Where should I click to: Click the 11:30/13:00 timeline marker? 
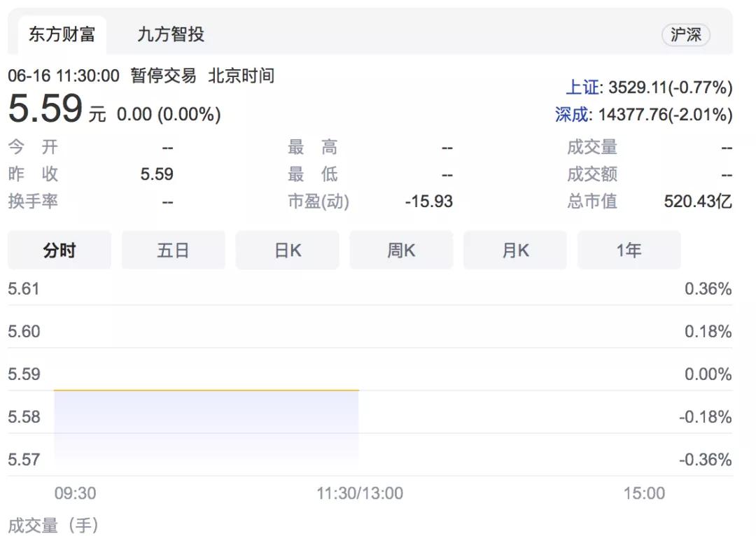pos(359,493)
